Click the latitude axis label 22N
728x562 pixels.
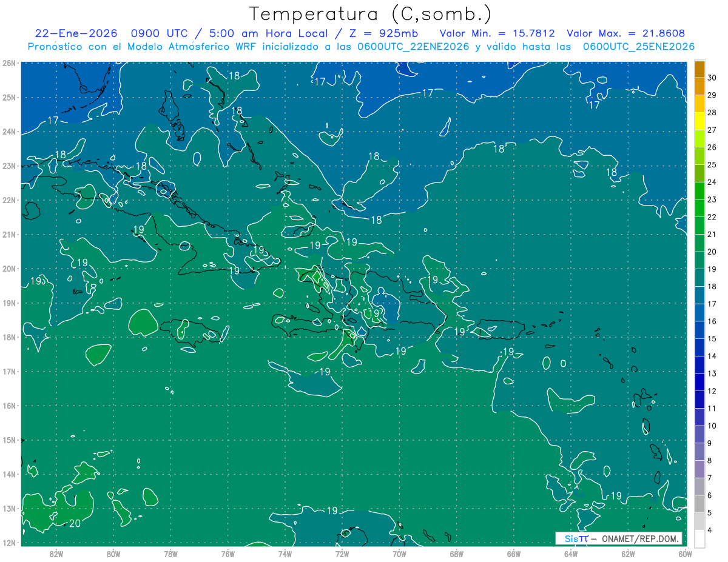click(x=8, y=200)
